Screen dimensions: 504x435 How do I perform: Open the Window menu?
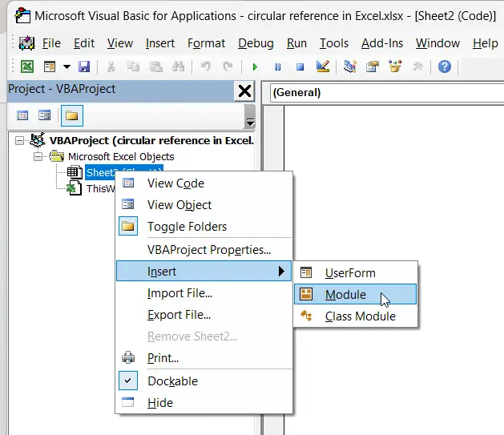pos(437,43)
